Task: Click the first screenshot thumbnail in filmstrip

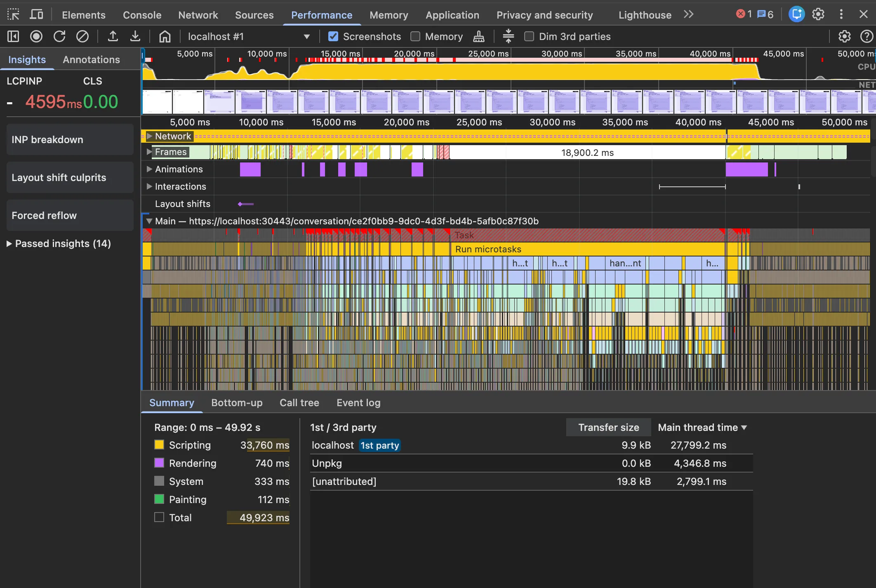Action: pos(157,102)
